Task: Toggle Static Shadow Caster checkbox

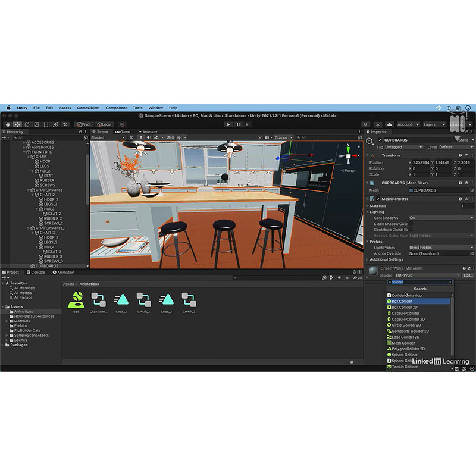Action: click(411, 224)
